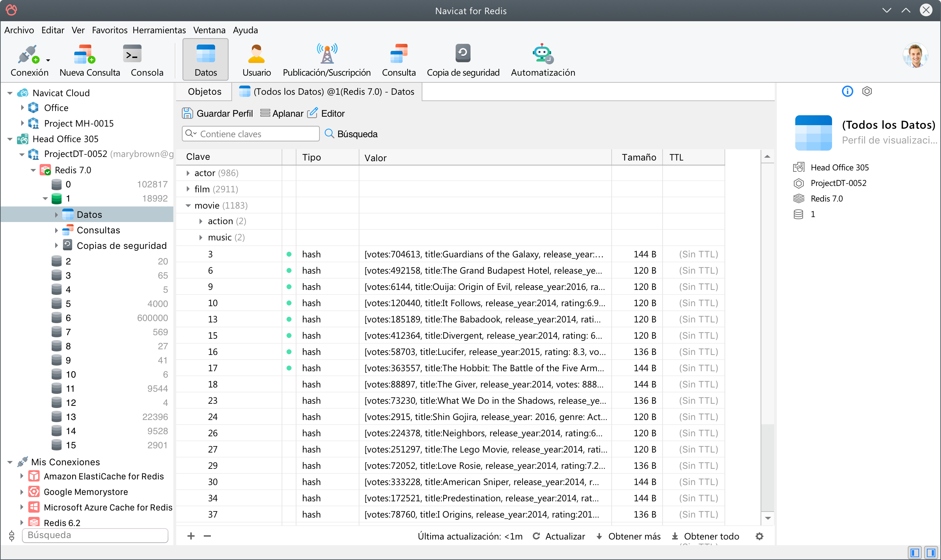941x560 pixels.
Task: Open the Editar menu
Action: (53, 30)
